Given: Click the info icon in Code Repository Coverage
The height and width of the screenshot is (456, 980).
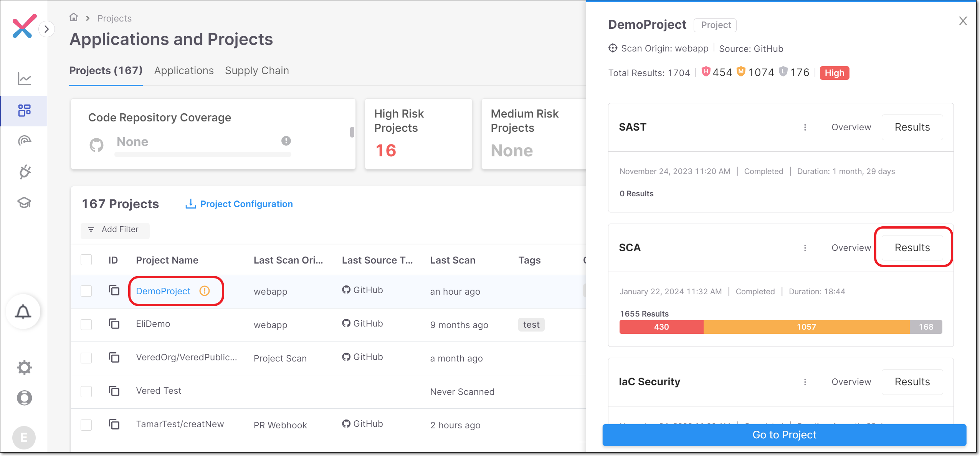Looking at the screenshot, I should click(x=286, y=141).
